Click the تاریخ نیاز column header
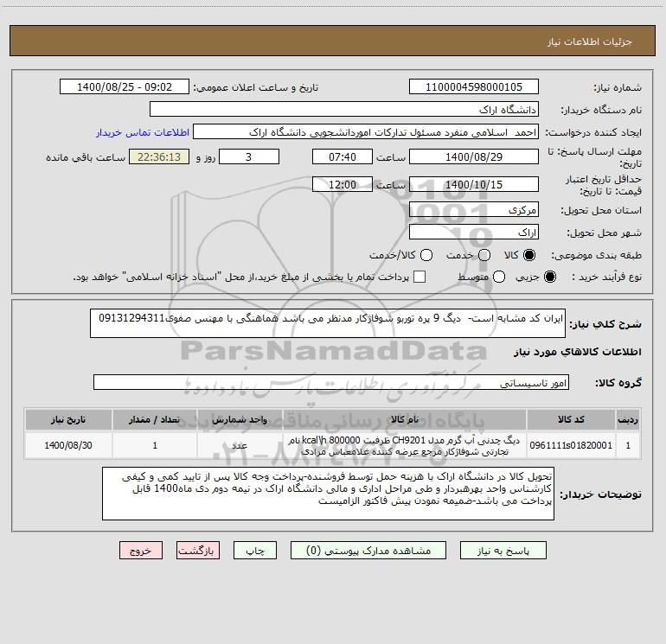Screen dimensions: 666x644 (x=68, y=419)
